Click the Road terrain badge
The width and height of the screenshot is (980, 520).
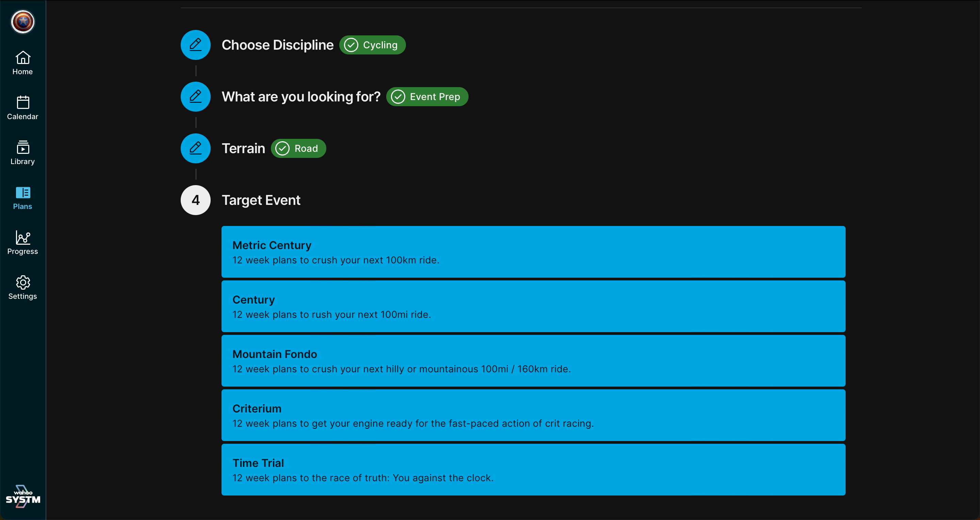[x=298, y=148]
